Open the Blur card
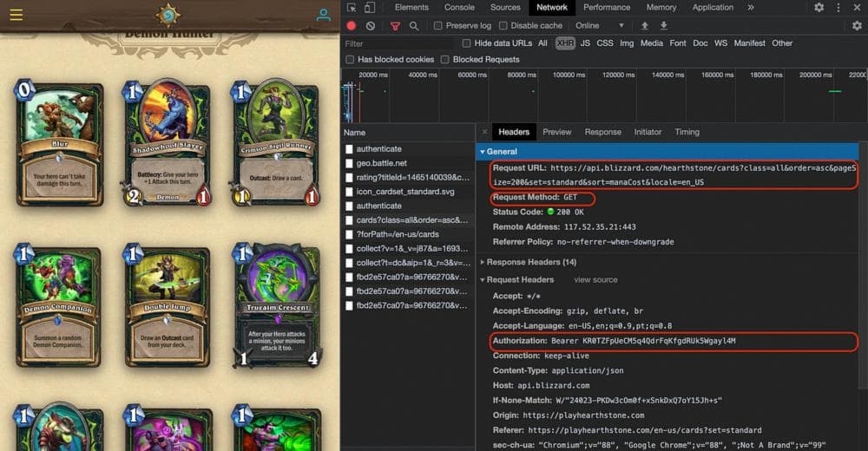The height and width of the screenshot is (451, 868). [59, 143]
